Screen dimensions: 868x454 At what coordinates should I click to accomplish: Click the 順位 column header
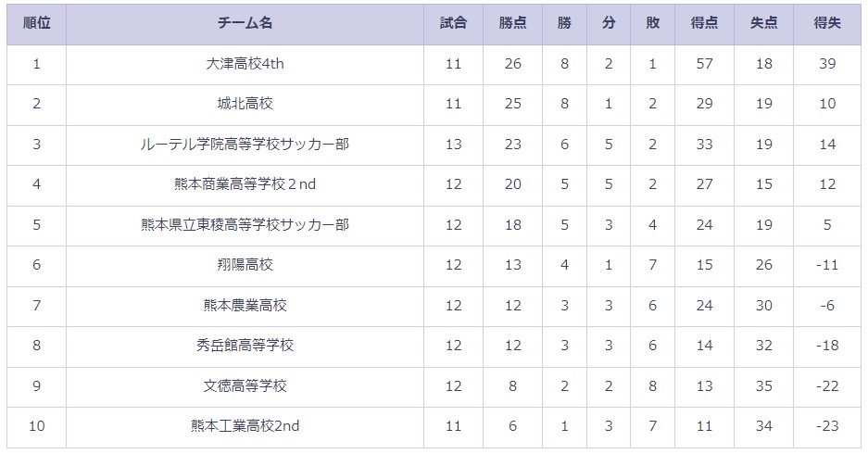pyautogui.click(x=36, y=23)
